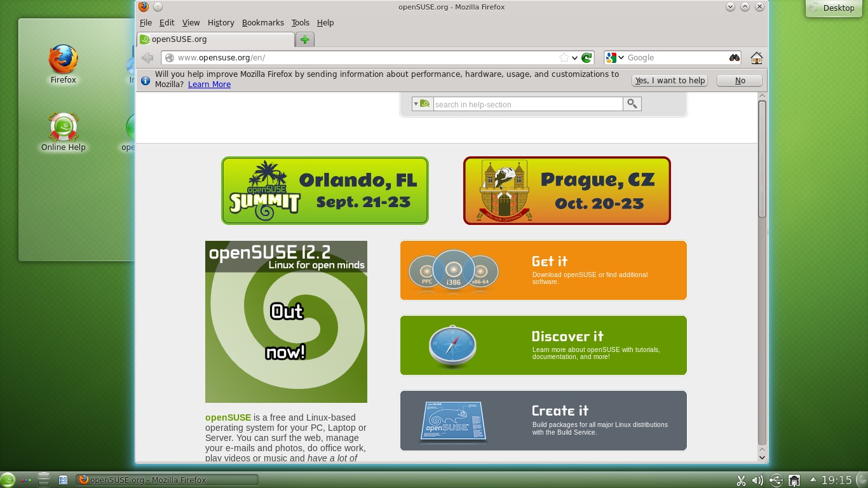868x488 pixels.
Task: Open the File menu
Action: click(146, 22)
